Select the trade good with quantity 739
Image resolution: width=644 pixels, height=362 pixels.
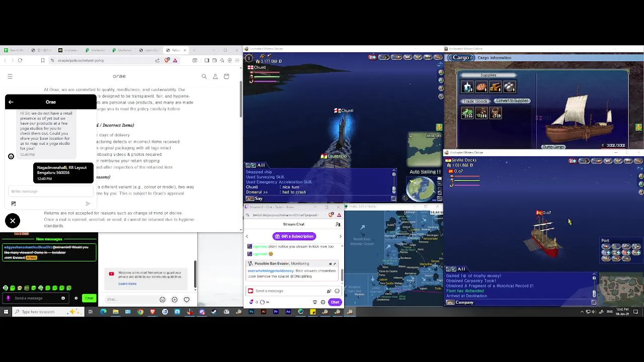click(496, 113)
